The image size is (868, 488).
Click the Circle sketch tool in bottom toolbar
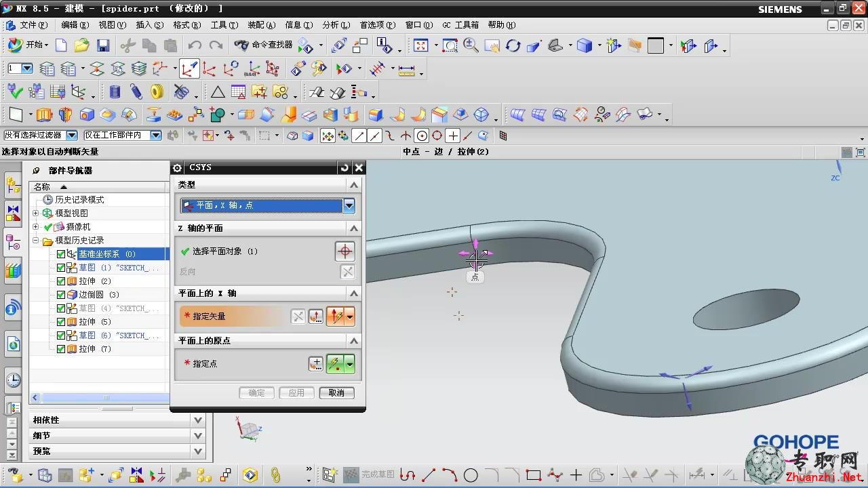coord(471,475)
